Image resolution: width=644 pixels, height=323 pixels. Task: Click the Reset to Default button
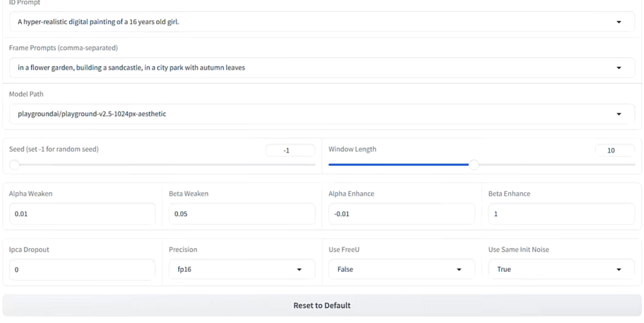coord(322,305)
